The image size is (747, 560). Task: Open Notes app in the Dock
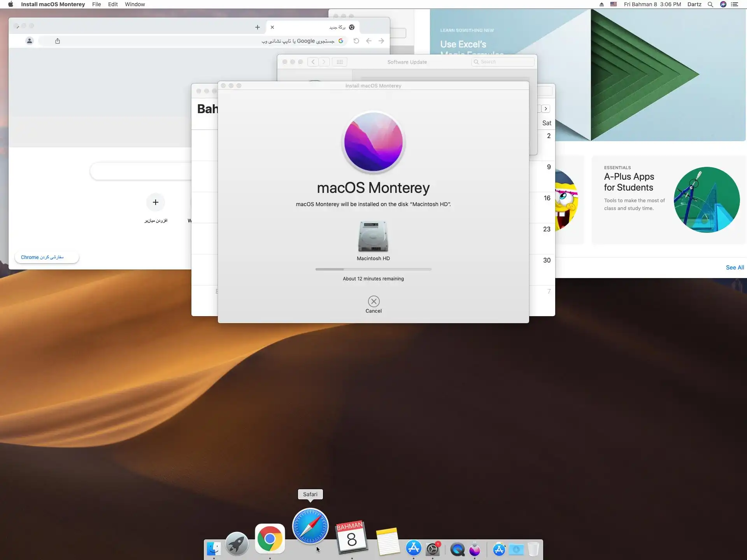(x=388, y=541)
